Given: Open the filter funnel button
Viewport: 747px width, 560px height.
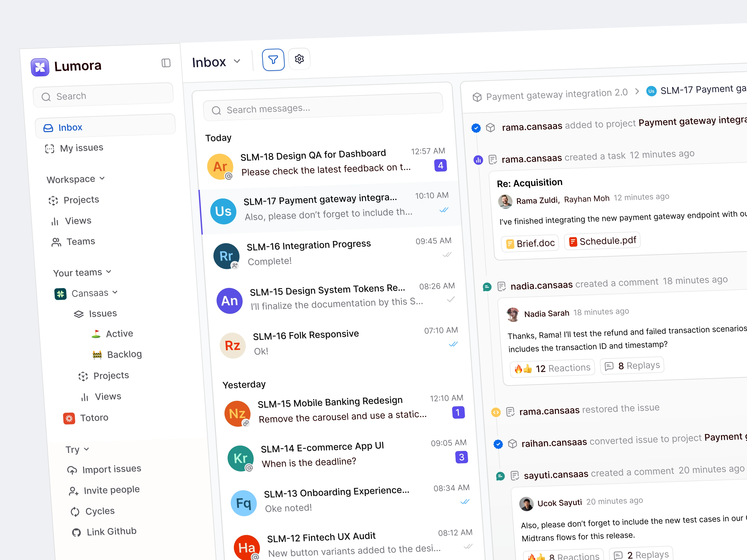Looking at the screenshot, I should 273,60.
